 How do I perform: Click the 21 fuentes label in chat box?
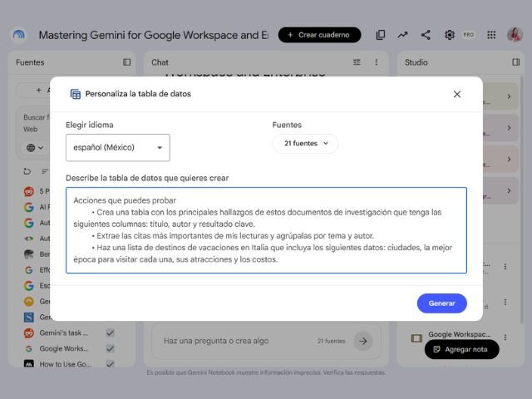click(x=331, y=341)
